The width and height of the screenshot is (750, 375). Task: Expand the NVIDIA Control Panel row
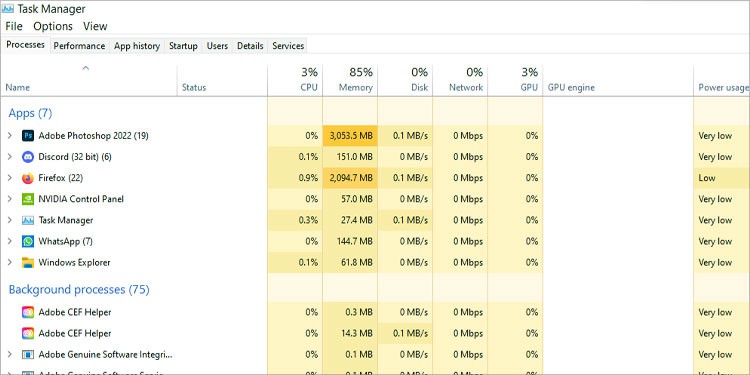click(x=10, y=199)
